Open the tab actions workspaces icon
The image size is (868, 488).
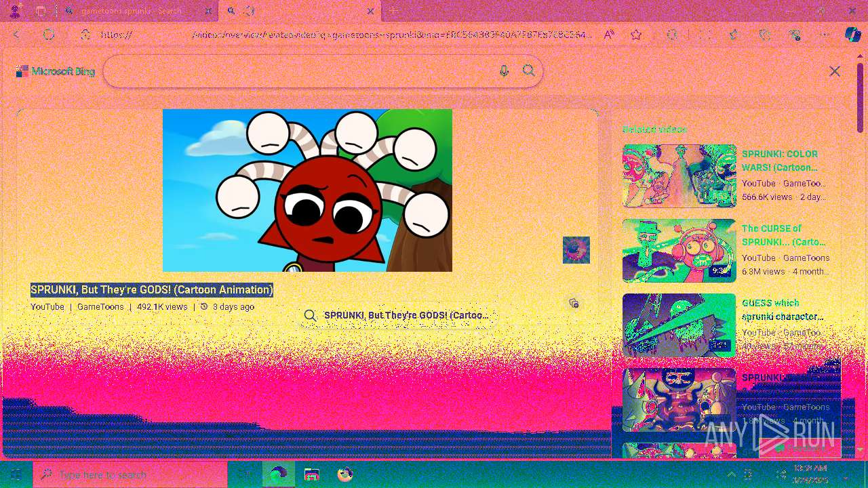(41, 11)
